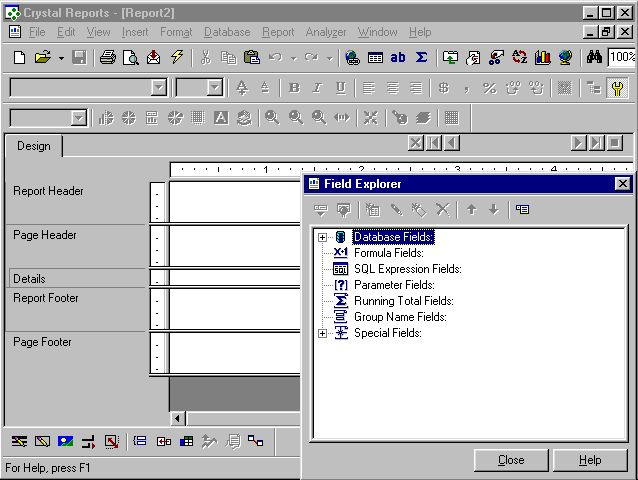The height and width of the screenshot is (480, 638).
Task: Click the Export icon
Action: point(153,57)
